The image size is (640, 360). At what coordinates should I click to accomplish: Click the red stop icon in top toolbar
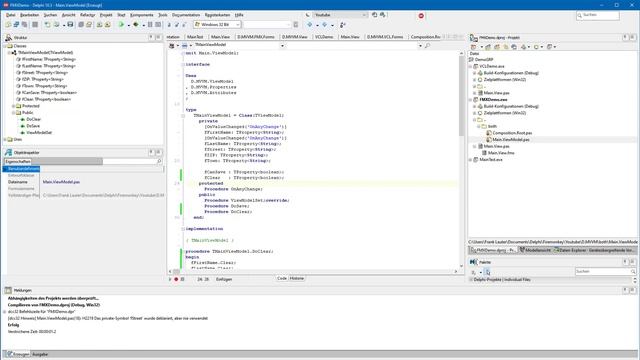[x=421, y=16]
